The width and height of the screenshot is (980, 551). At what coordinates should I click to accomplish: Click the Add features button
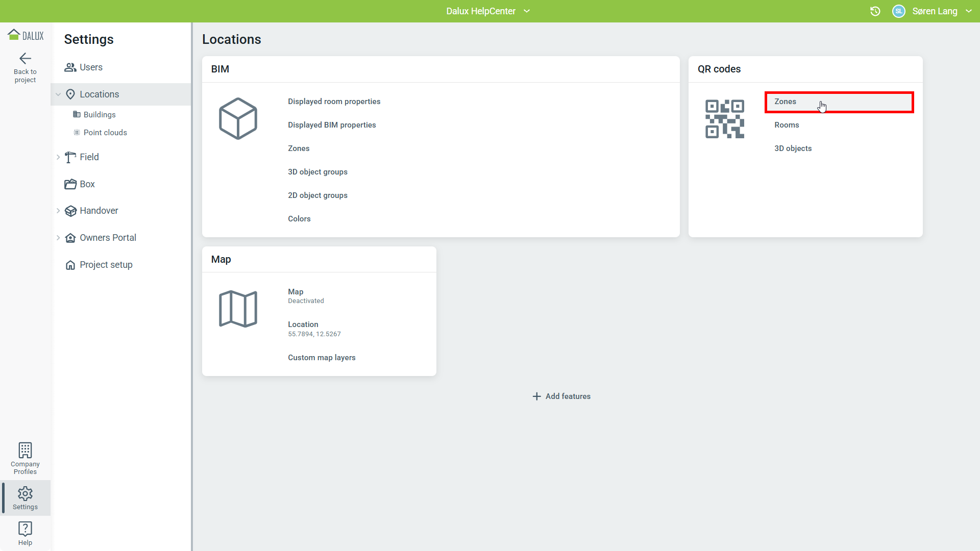coord(561,396)
